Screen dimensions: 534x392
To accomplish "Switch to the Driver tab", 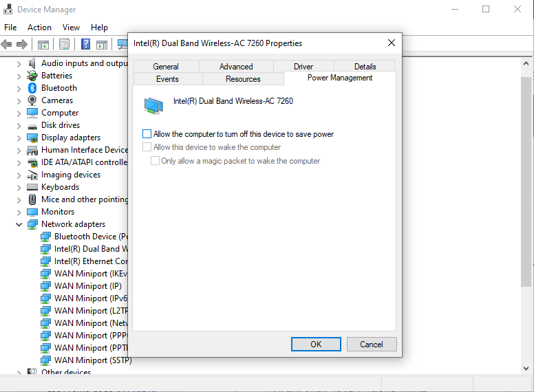I will click(303, 66).
